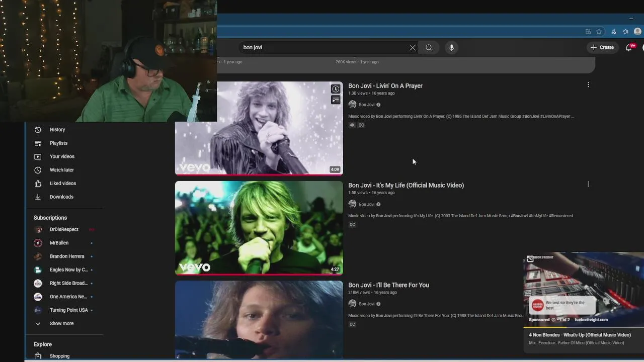Open Bon Jovi channel avatar under Livin' On A Prayer
644x362 pixels.
click(352, 105)
